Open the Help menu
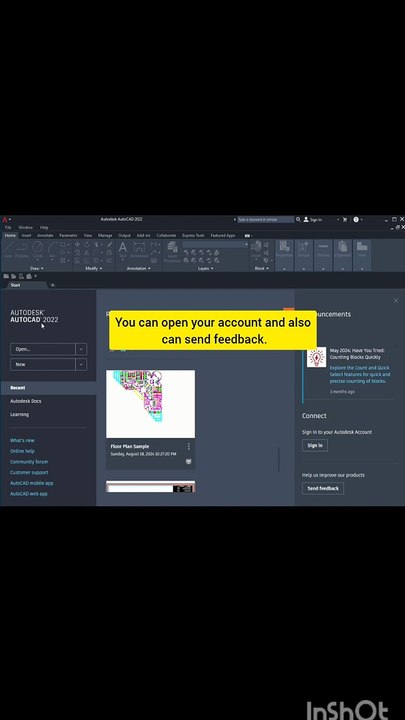 tap(44, 227)
